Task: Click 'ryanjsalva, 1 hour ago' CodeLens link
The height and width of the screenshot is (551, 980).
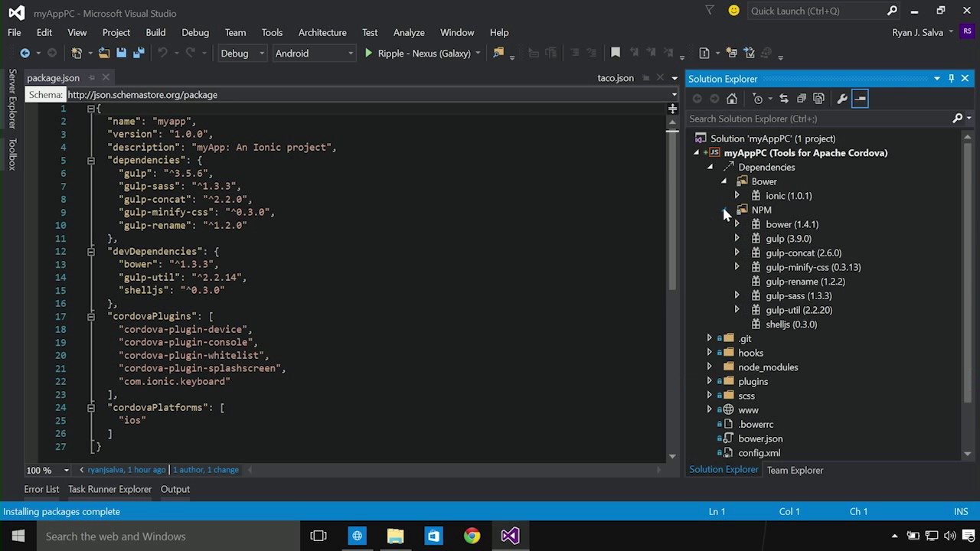Action: [126, 470]
